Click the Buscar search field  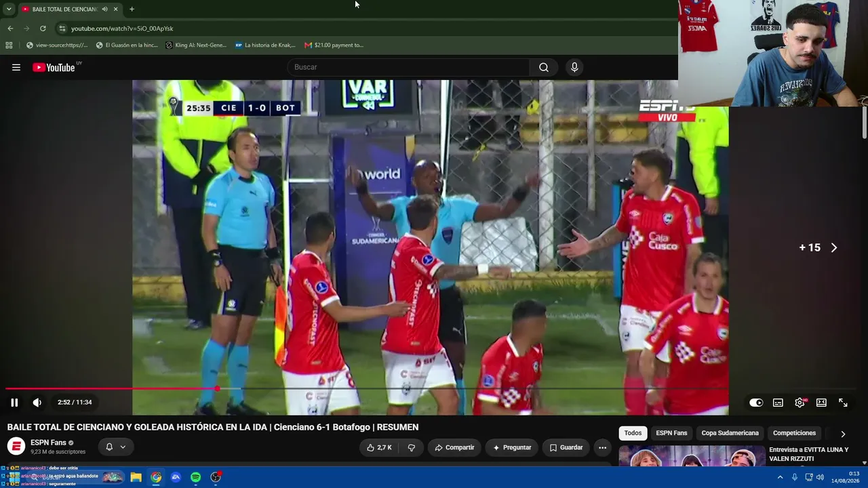coord(409,67)
